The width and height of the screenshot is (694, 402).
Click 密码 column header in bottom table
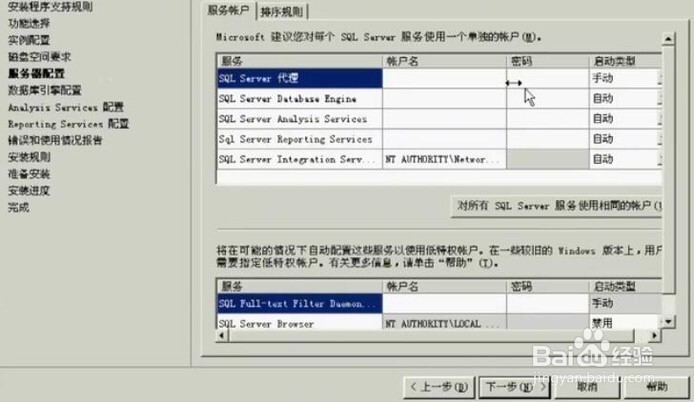[547, 286]
